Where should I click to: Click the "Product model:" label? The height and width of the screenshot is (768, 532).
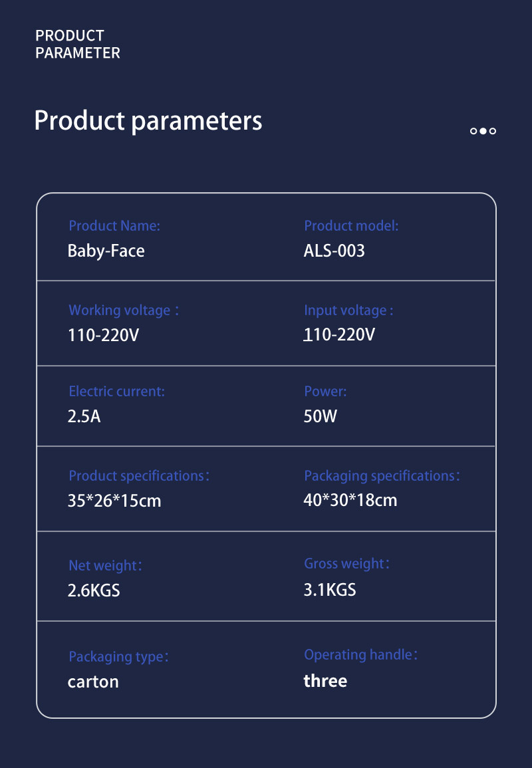coord(351,226)
